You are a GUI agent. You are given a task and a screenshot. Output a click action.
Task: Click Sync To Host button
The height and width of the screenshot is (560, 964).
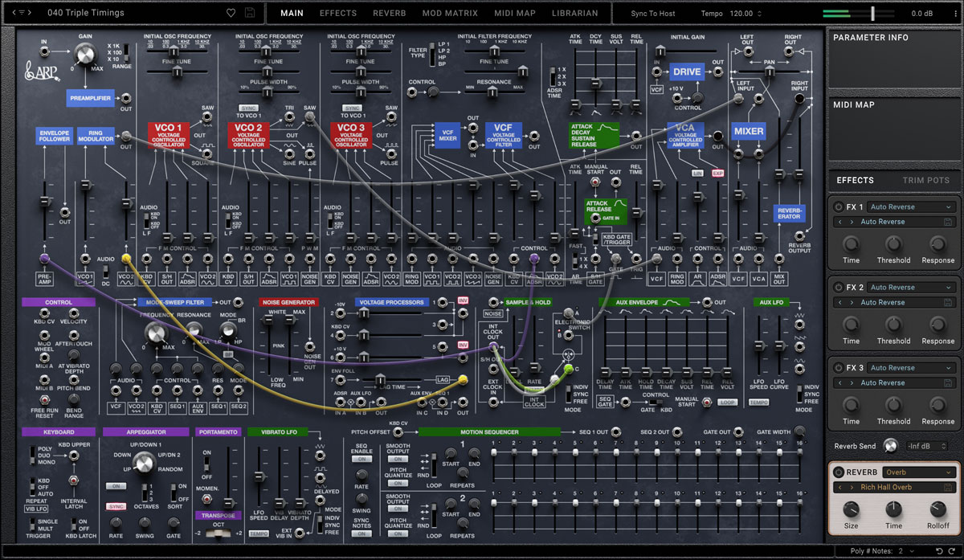tap(653, 13)
